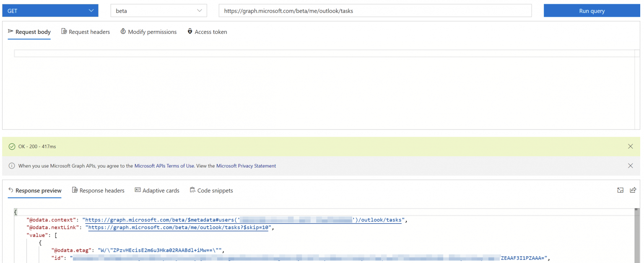Click the etag value starting W/\"ZPzvHEcisE2m6
This screenshot has width=644, height=263.
click(159, 250)
